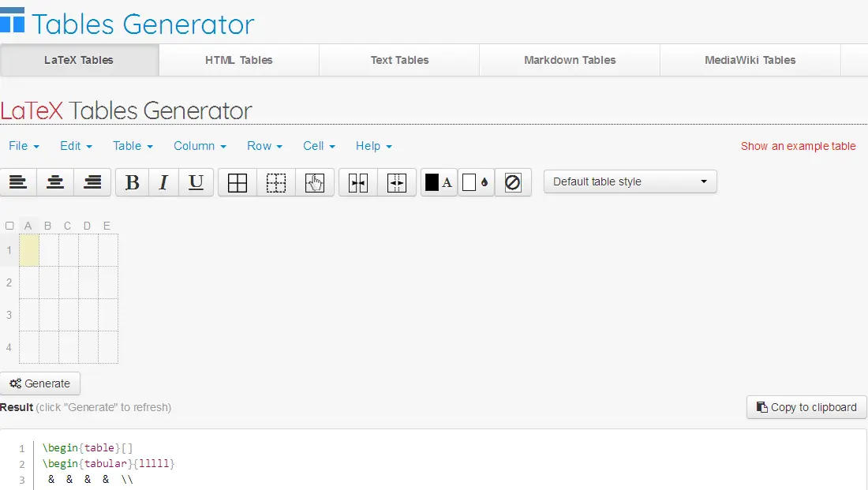Image resolution: width=868 pixels, height=490 pixels.
Task: Open the File menu
Action: click(24, 146)
